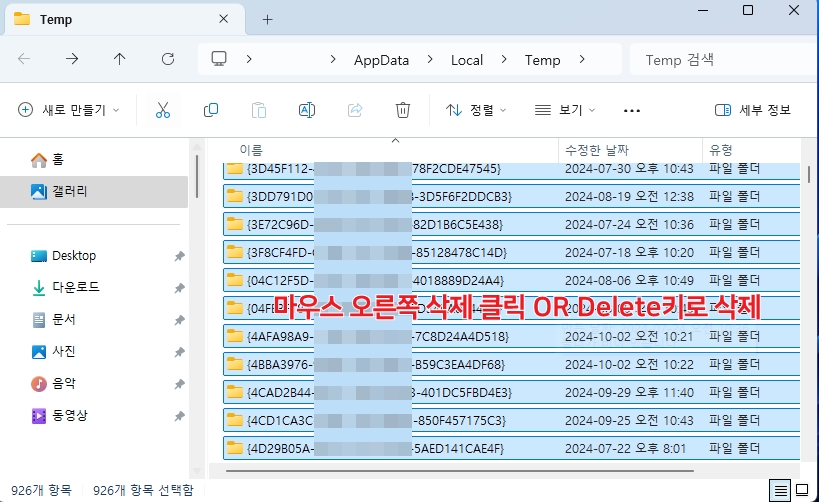Click the pin icon beside 다운로드
This screenshot has height=502, width=819.
tap(179, 288)
